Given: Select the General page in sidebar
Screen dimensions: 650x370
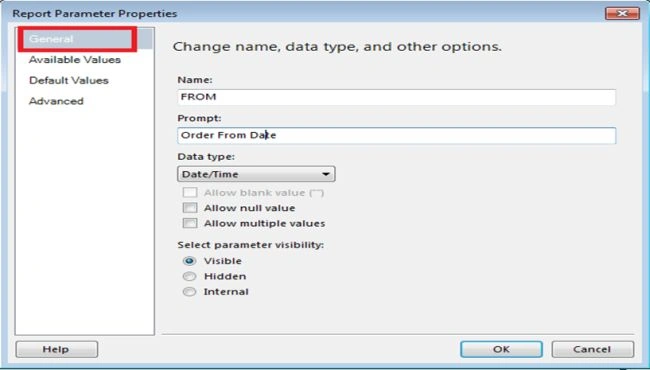Looking at the screenshot, I should 85,39.
